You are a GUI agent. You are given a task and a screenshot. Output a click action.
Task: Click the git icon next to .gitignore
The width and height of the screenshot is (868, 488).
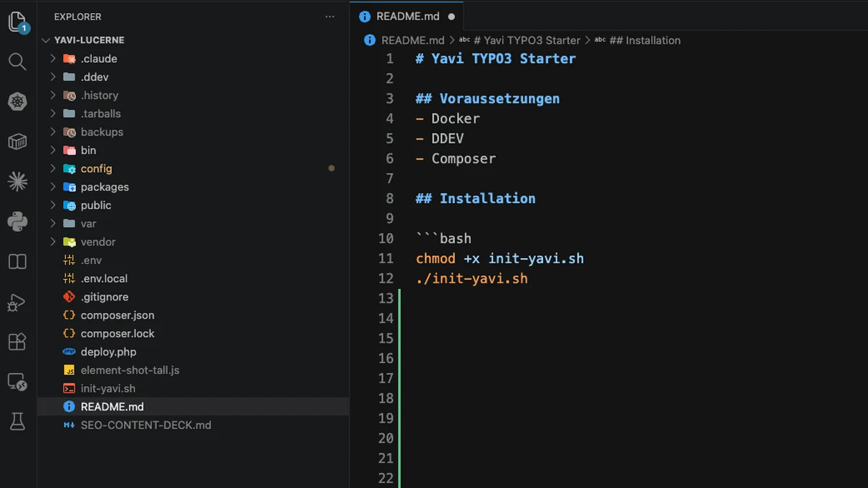pyautogui.click(x=69, y=296)
